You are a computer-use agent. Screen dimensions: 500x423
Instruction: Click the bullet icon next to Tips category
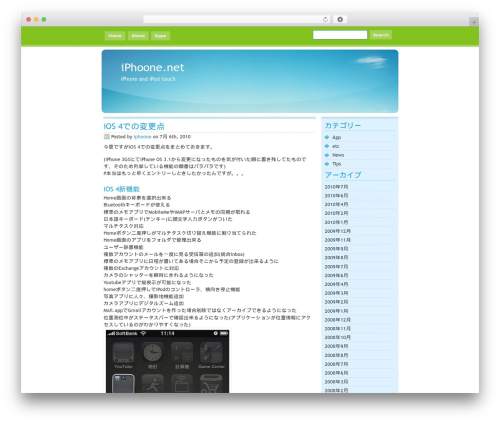tap(327, 164)
